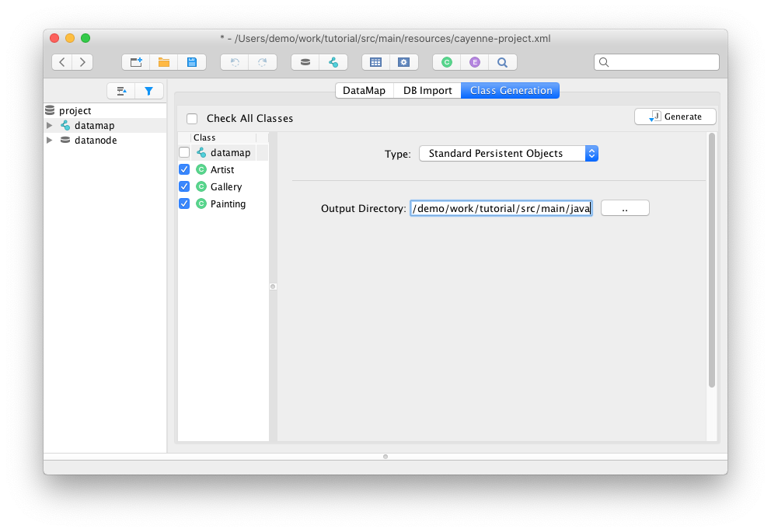The height and width of the screenshot is (532, 771).
Task: Expand the datanode tree node
Action: click(50, 141)
